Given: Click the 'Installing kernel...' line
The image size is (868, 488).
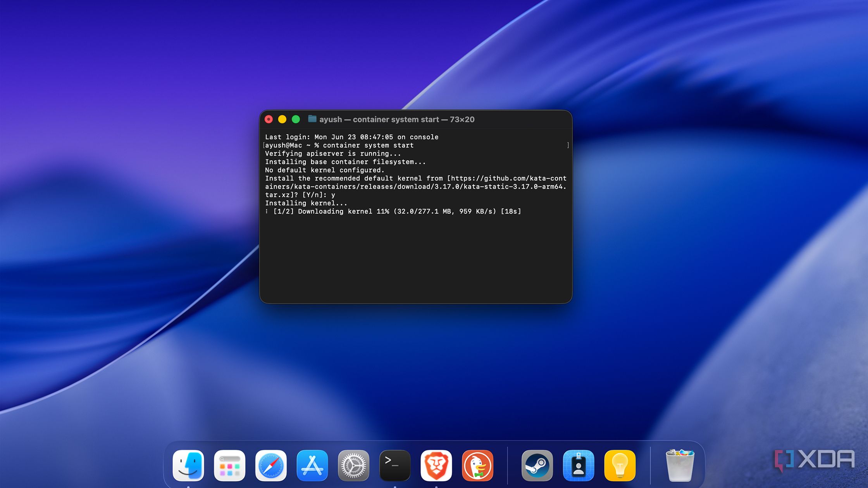Looking at the screenshot, I should (x=306, y=203).
